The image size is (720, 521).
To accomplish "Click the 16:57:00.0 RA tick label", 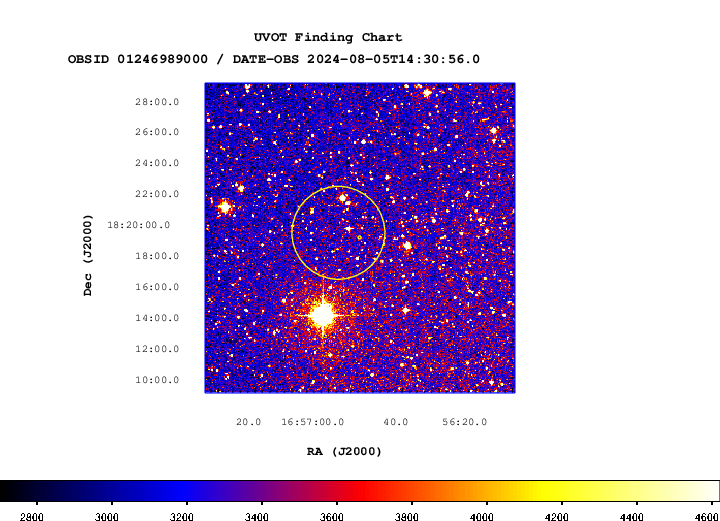I will [313, 422].
